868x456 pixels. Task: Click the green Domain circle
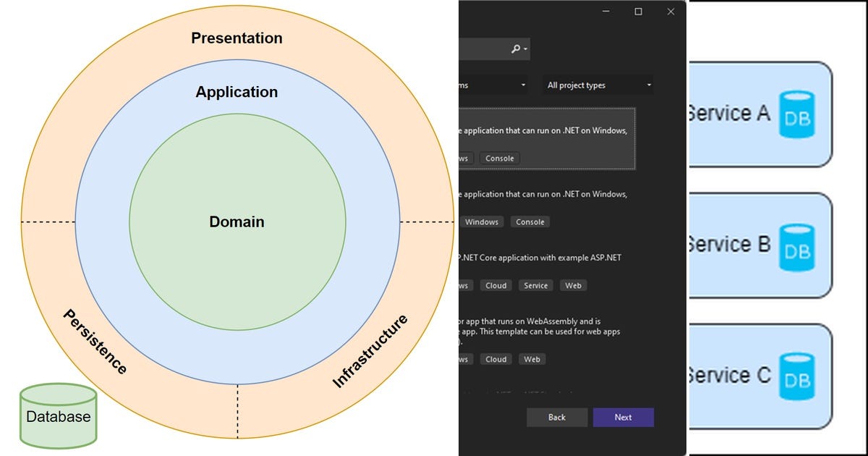pyautogui.click(x=237, y=221)
